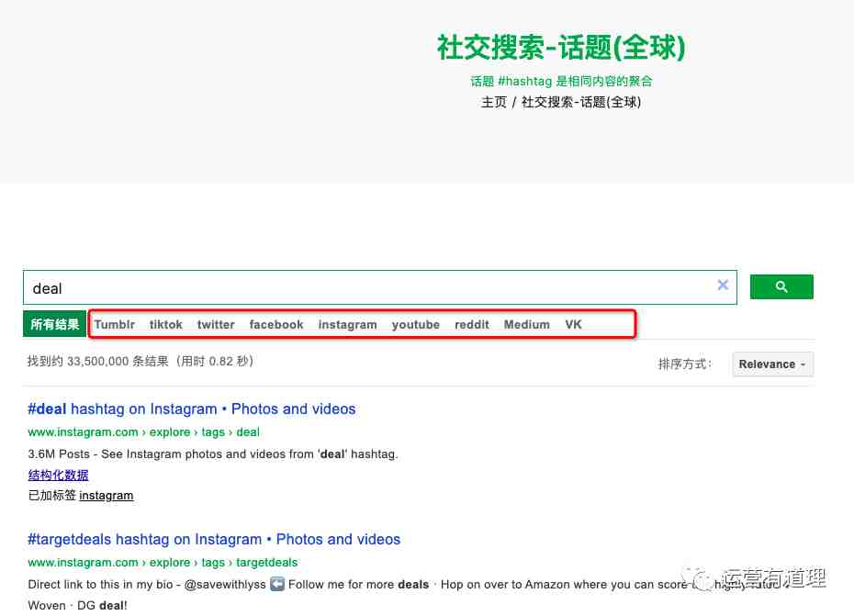Click breadcrumb text 社交搜索-话题(全球)

click(x=581, y=102)
